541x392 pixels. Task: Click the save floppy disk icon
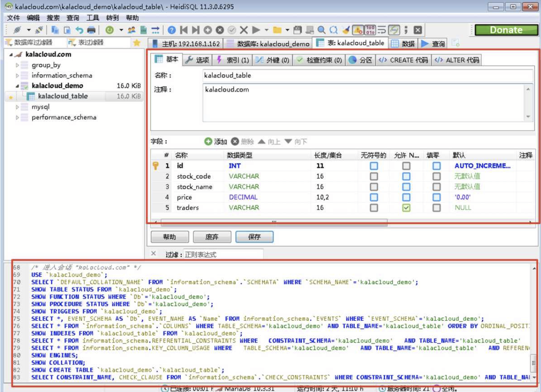tap(298, 30)
